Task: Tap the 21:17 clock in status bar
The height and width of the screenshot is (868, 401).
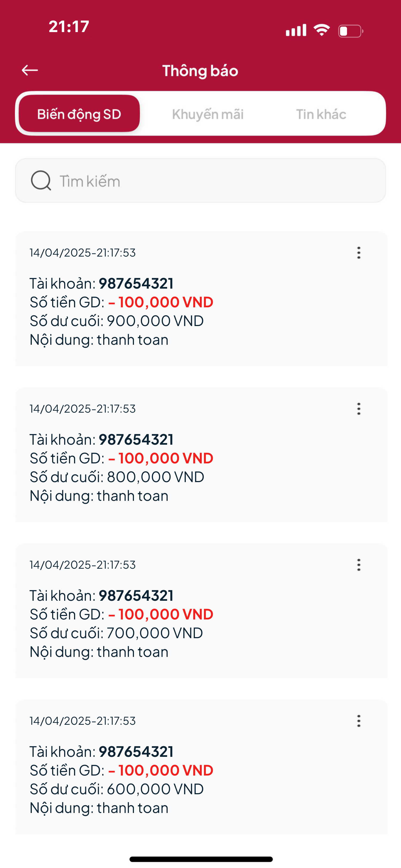Action: [69, 27]
